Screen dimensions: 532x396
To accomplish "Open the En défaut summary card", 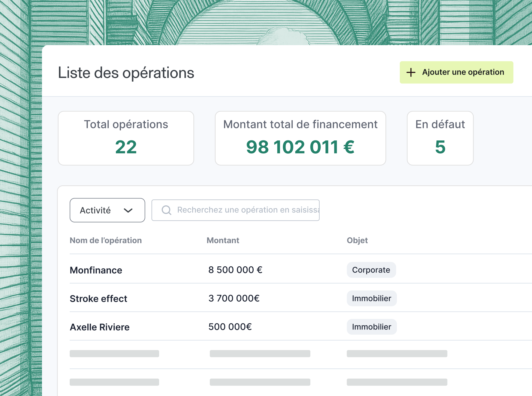I will pyautogui.click(x=440, y=138).
